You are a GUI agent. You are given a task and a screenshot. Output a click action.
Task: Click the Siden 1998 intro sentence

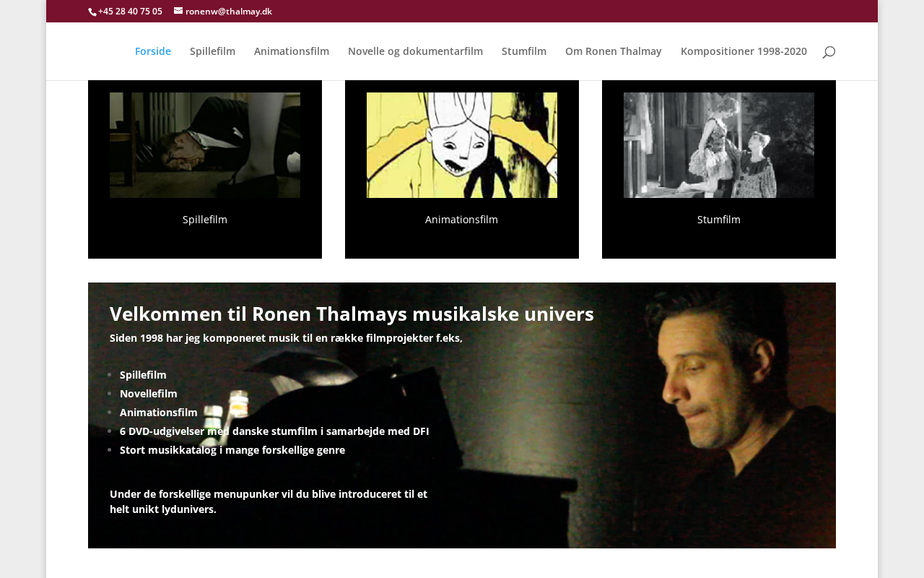(286, 338)
